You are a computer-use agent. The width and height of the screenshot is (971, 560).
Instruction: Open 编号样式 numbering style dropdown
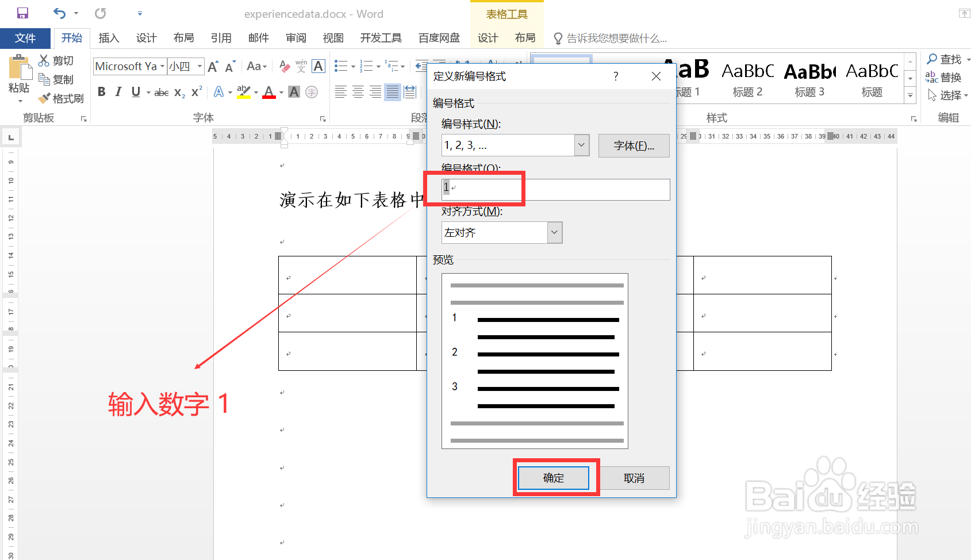click(x=582, y=145)
